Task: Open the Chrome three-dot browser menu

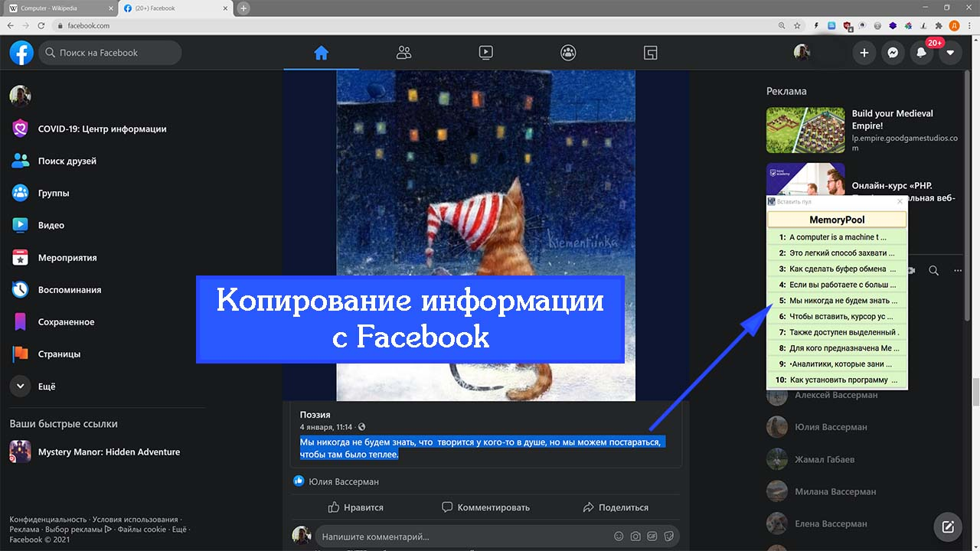Action: tap(968, 25)
